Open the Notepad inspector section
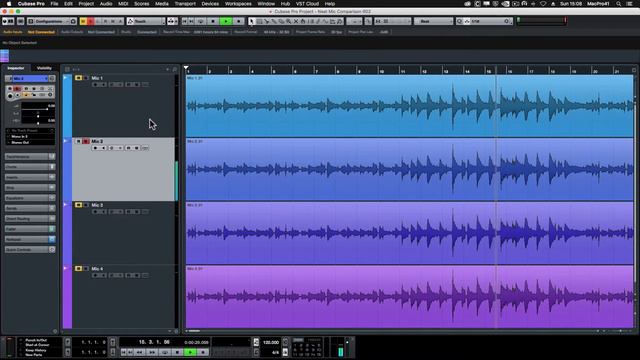Image resolution: width=640 pixels, height=360 pixels. point(30,239)
